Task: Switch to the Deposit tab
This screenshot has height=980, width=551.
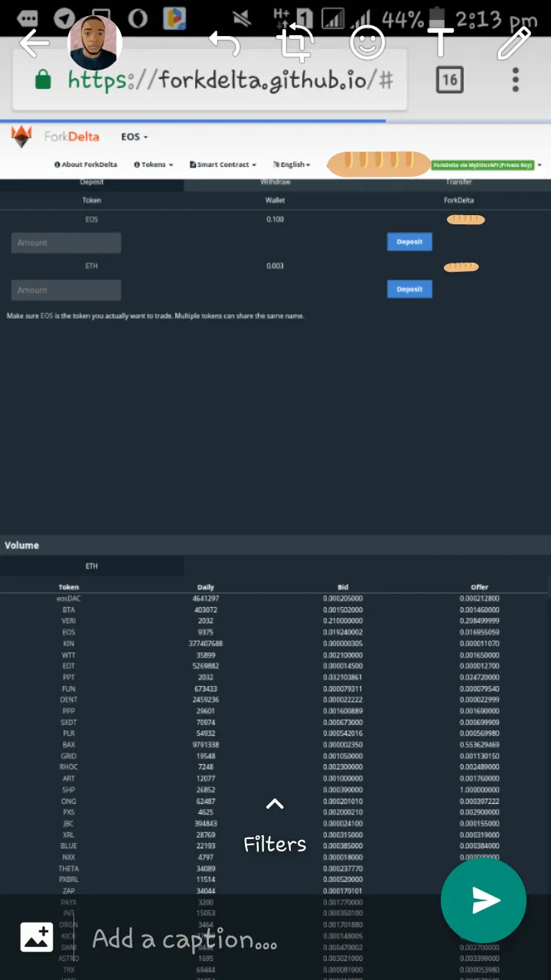Action: [92, 183]
